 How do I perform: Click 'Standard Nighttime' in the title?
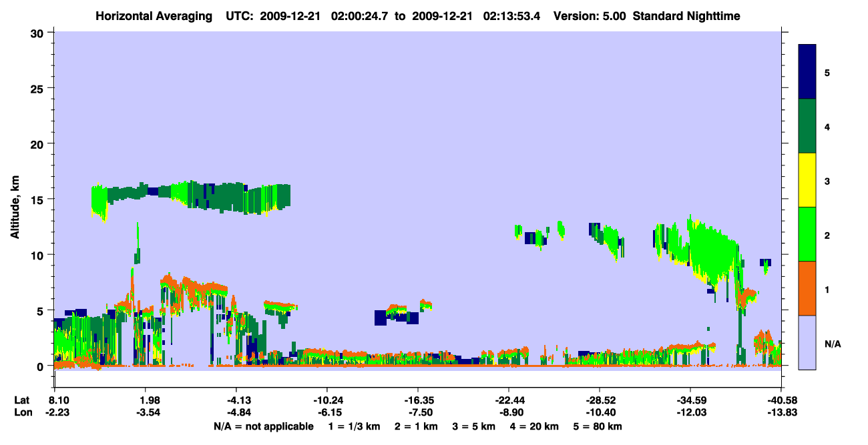(686, 16)
